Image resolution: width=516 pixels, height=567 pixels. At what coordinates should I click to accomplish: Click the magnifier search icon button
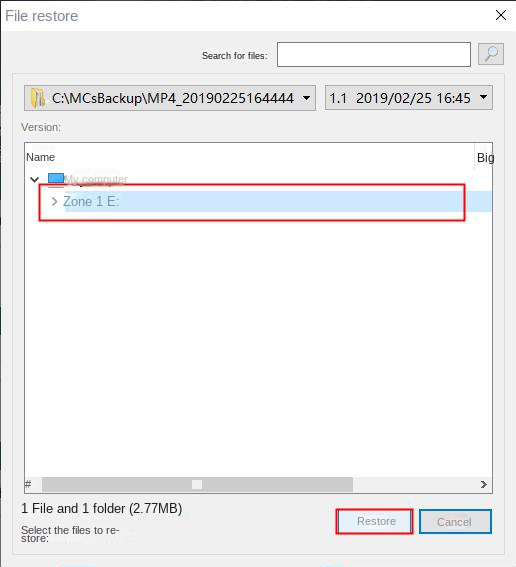(491, 54)
